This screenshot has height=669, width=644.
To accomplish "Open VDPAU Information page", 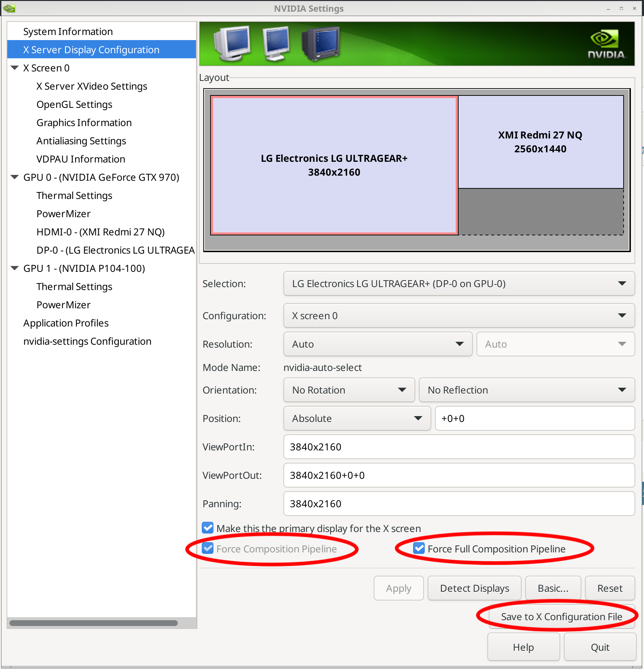I will pos(81,159).
